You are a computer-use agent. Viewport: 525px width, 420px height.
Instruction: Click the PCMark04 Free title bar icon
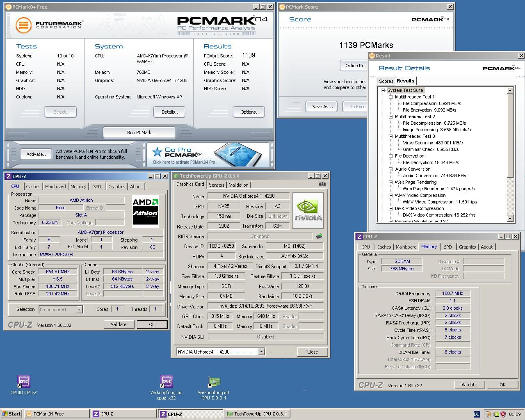pyautogui.click(x=9, y=7)
